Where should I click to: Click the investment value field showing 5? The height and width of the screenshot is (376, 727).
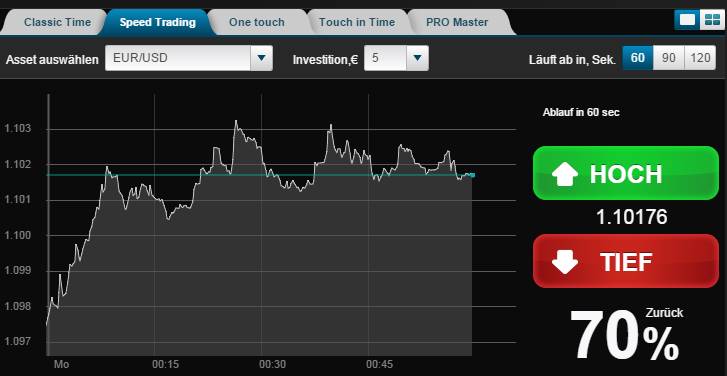click(385, 58)
